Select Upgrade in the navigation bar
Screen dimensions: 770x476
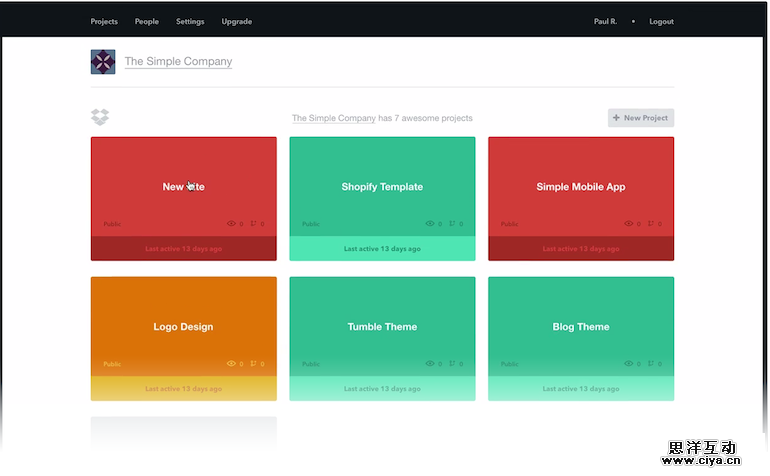[x=237, y=21]
